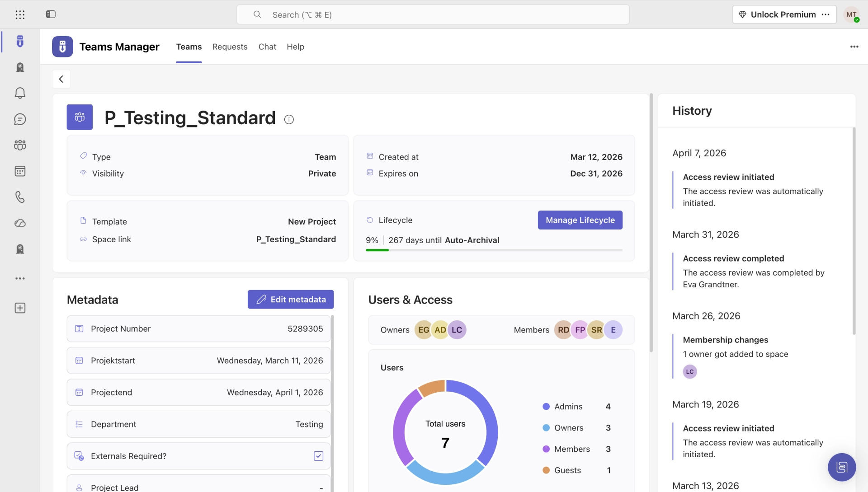
Task: Open Unlock Premium options ellipsis
Action: point(826,14)
